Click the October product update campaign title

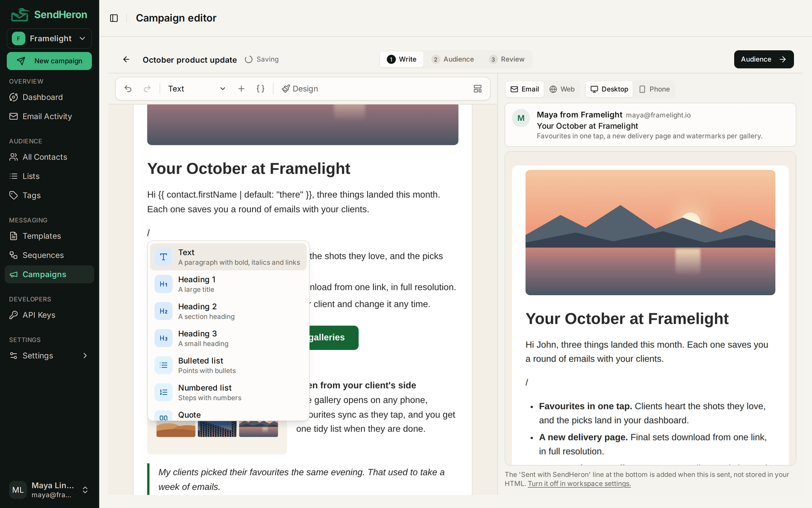tap(190, 60)
